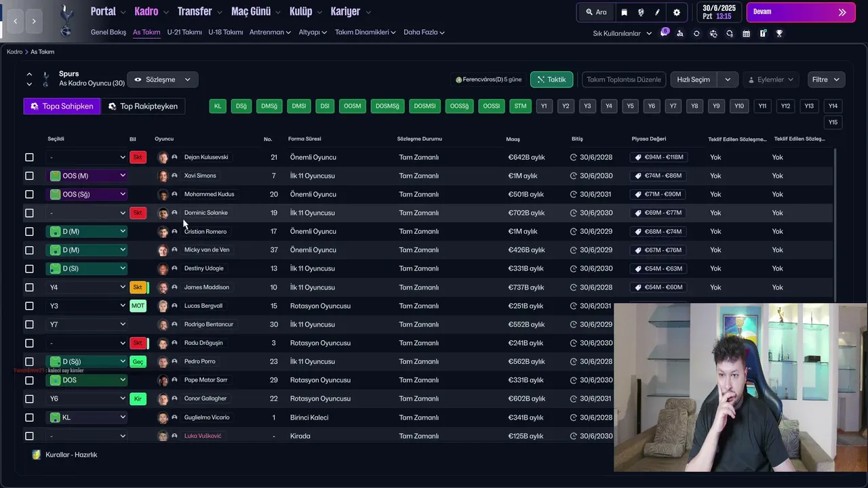This screenshot has height=488, width=868.
Task: Open position dropdown for Guglielmo Vicario (KL)
Action: click(87, 418)
